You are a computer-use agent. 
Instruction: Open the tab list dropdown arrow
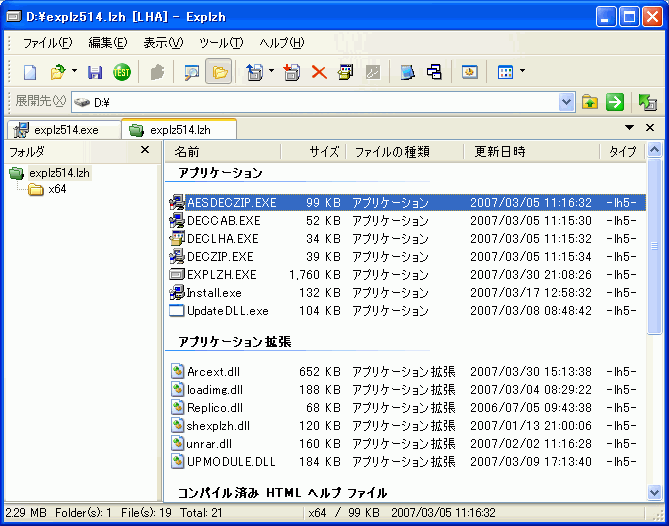tap(629, 127)
